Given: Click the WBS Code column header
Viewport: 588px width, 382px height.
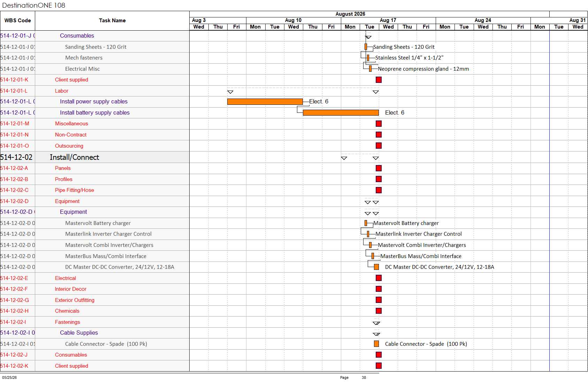Looking at the screenshot, I should [x=17, y=21].
